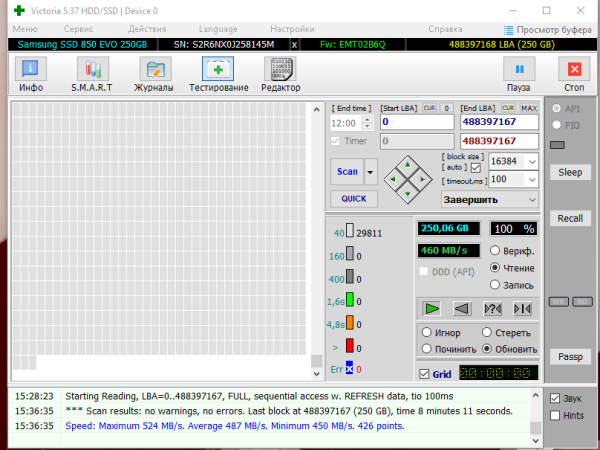Screen dimensions: 600x450
Task: Expand the block size 16384 dropdown
Action: pos(532,161)
